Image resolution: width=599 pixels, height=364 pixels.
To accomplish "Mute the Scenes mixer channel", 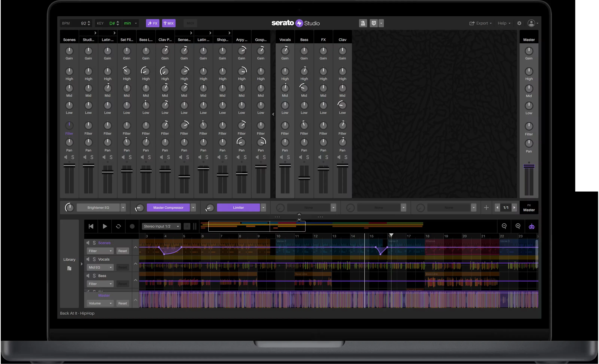I will coord(66,157).
